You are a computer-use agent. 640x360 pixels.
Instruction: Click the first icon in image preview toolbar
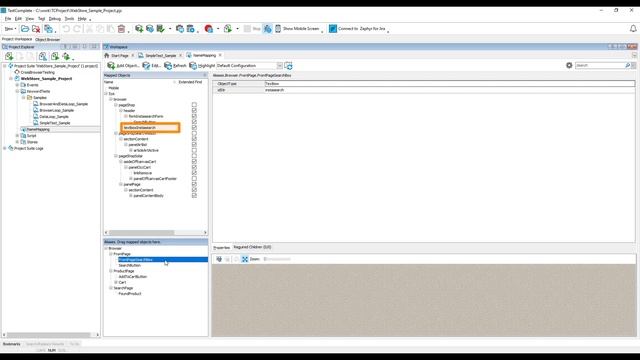coord(219,259)
